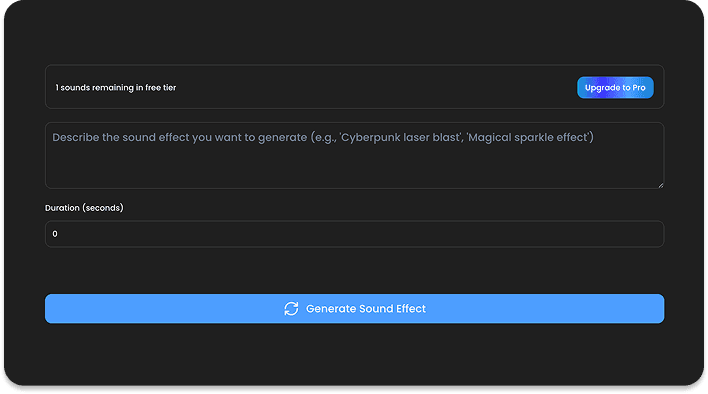Focus the sound effect description text area
The height and width of the screenshot is (394, 708).
pos(354,155)
